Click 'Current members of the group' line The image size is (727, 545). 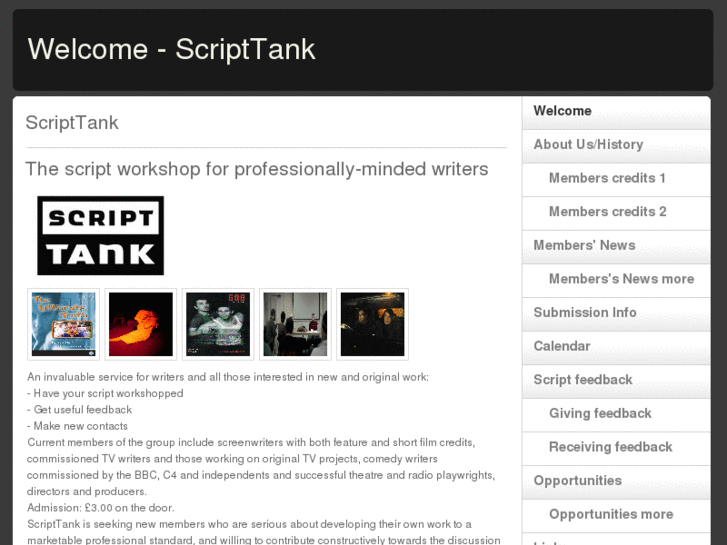[x=251, y=442]
